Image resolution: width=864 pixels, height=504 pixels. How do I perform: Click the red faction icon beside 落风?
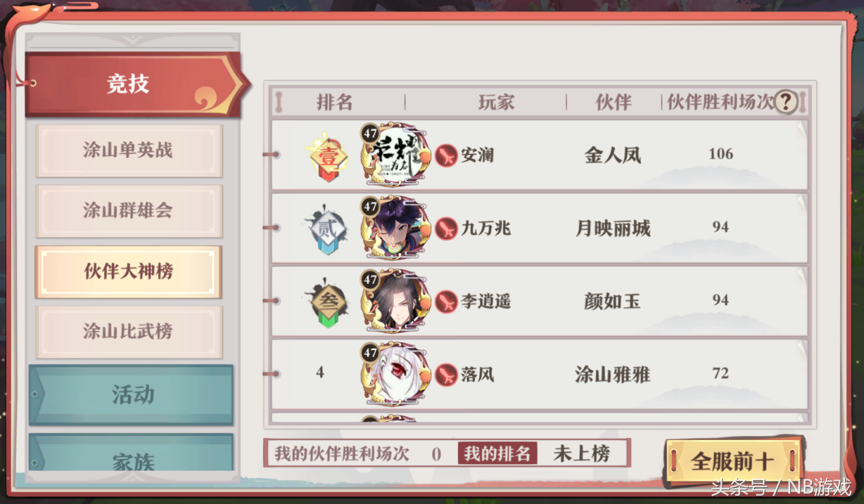[446, 375]
